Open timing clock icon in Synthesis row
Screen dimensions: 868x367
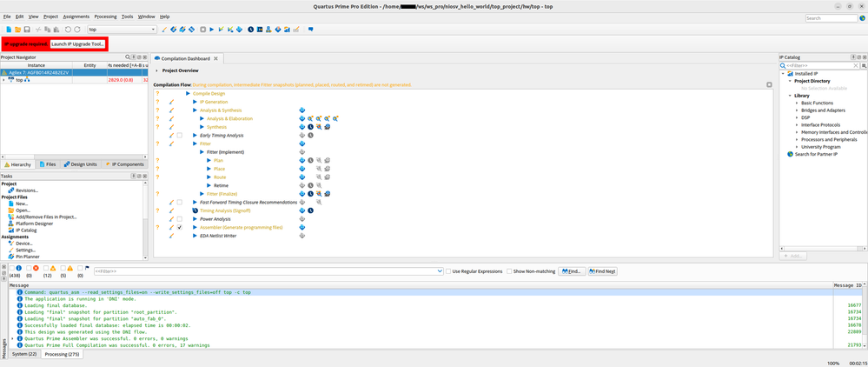pos(310,127)
